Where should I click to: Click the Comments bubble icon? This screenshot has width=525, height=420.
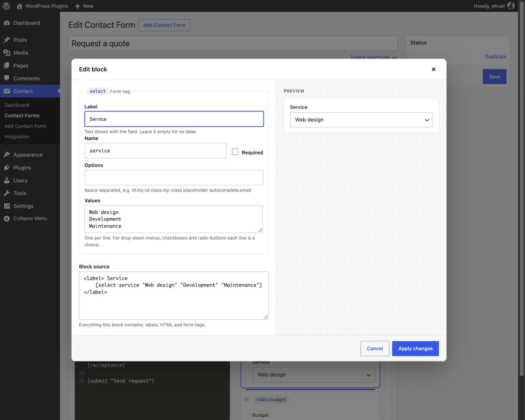point(7,78)
